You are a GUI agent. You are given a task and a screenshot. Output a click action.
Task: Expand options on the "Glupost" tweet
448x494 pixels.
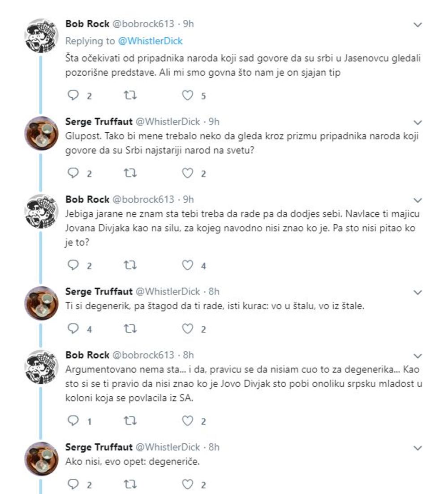click(x=418, y=121)
